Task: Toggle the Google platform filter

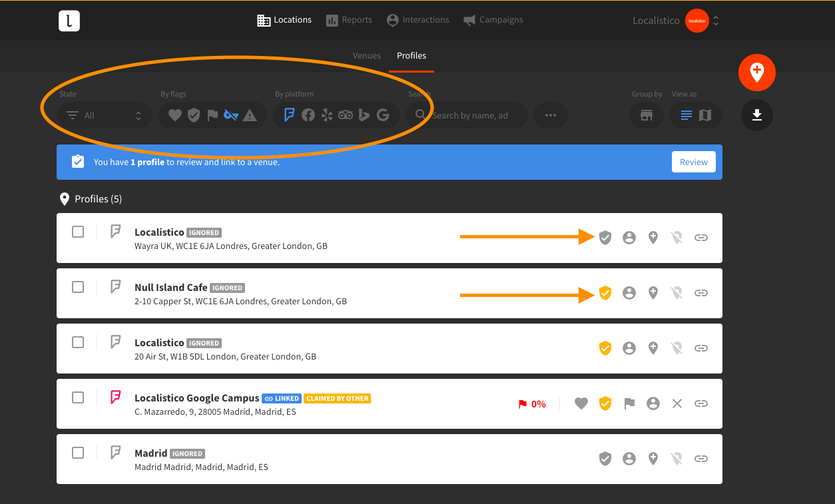Action: [383, 115]
